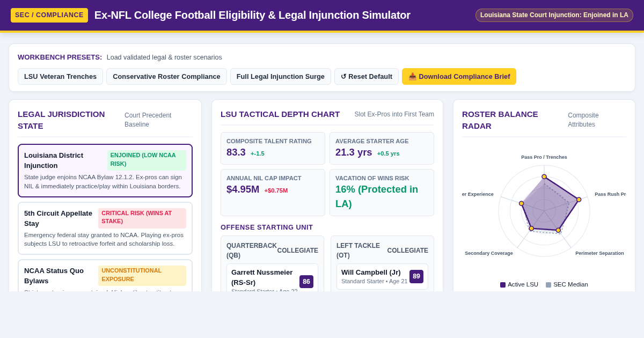This screenshot has width=644, height=338.
Task: Select Will Campbell left tackle card
Action: pos(382,276)
